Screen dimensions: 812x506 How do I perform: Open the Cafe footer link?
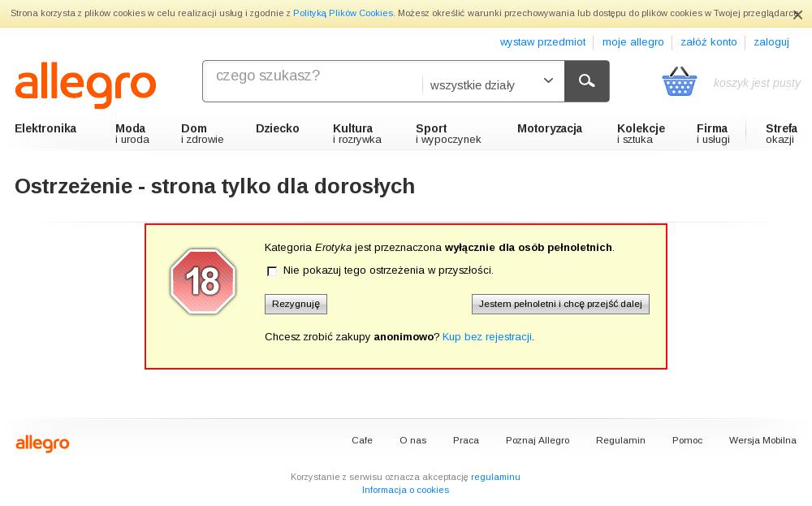(x=362, y=440)
